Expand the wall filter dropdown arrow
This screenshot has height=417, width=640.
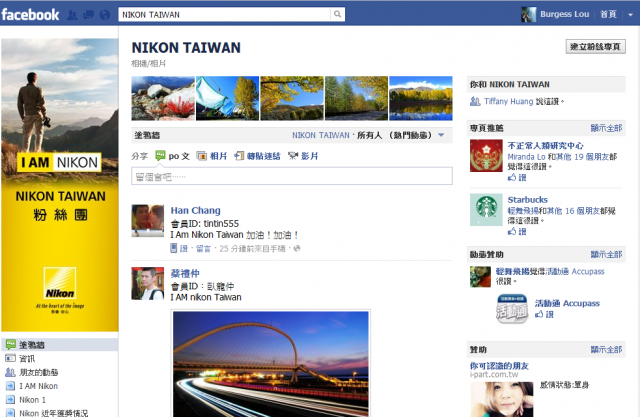tap(441, 135)
